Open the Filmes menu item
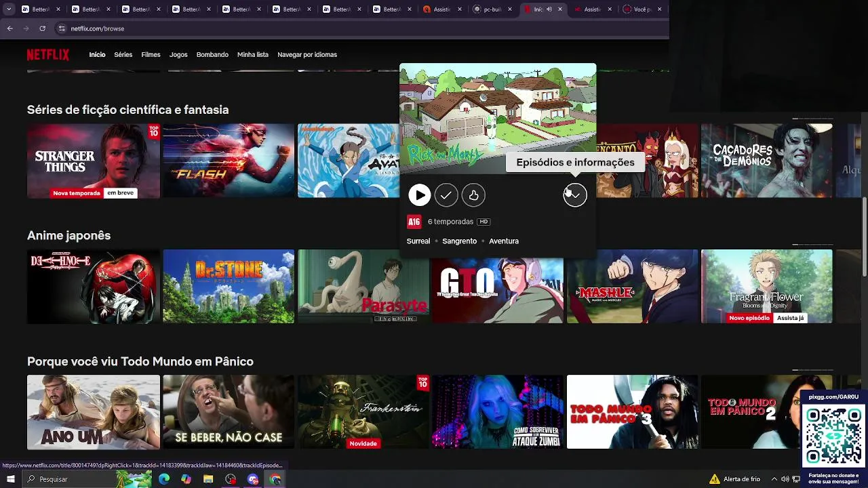This screenshot has height=488, width=868. (151, 55)
